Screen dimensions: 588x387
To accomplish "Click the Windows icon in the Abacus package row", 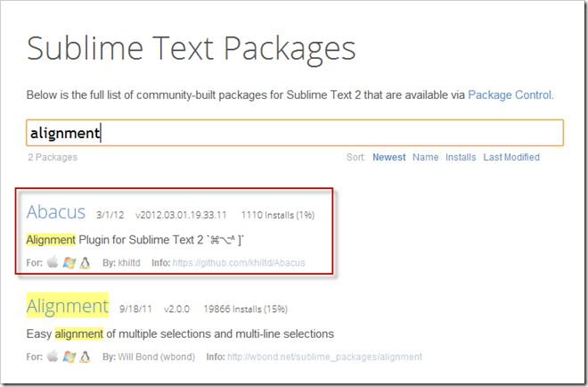I will [68, 264].
